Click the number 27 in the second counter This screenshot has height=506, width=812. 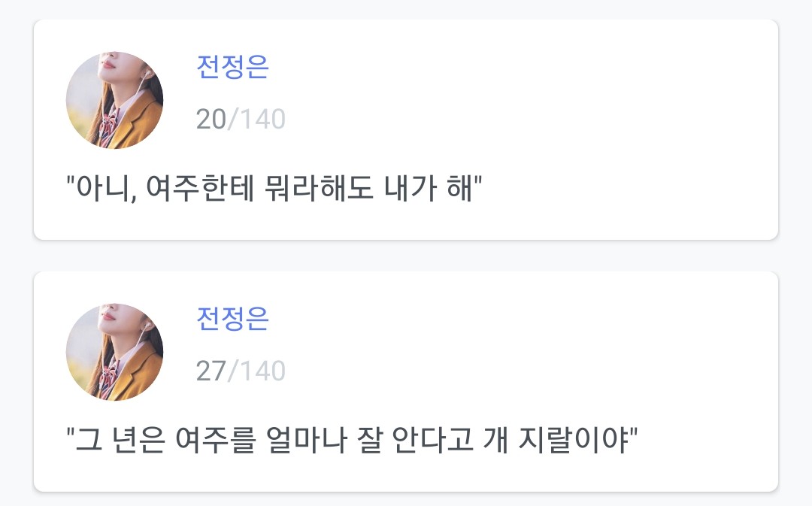pyautogui.click(x=211, y=371)
